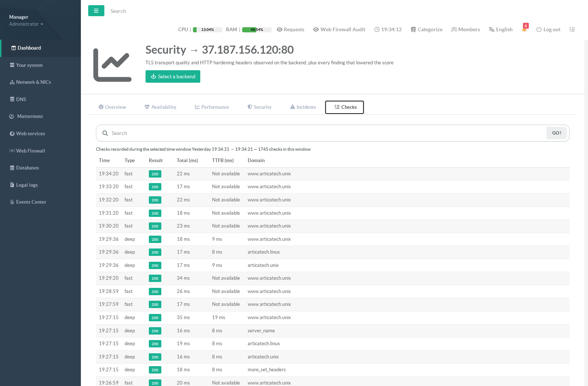Click the Total (ms) column header
Image resolution: width=588 pixels, height=386 pixels.
187,160
